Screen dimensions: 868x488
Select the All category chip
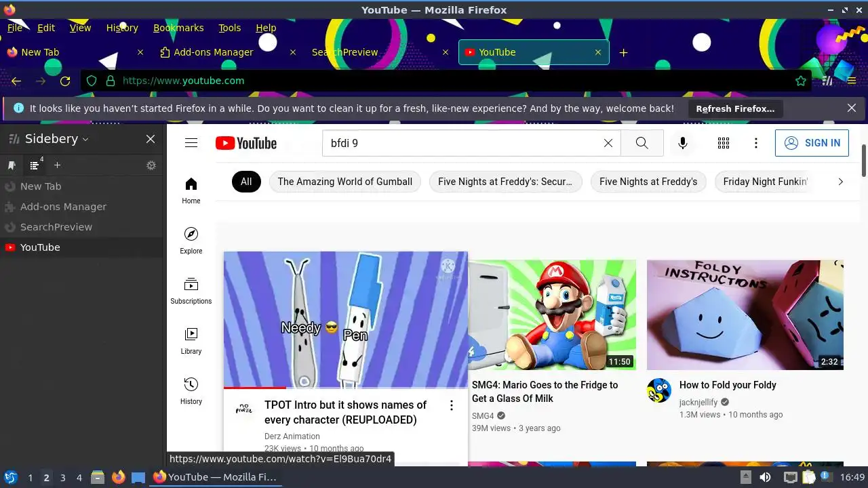(x=246, y=182)
